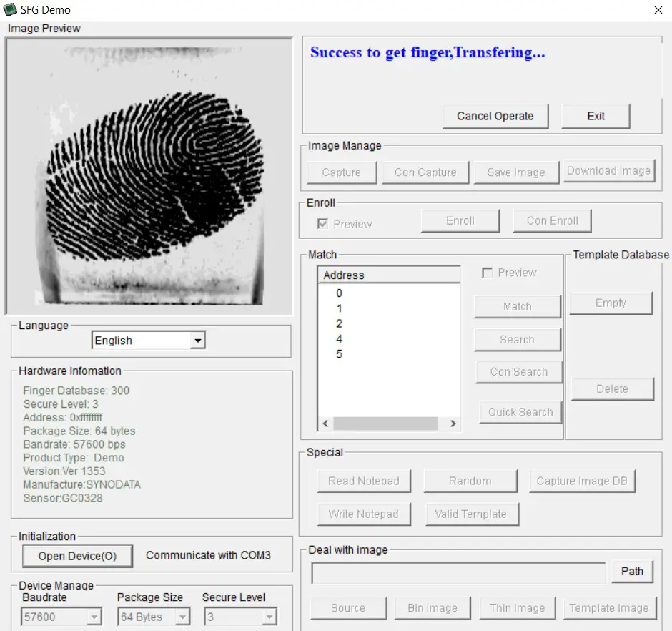Enable Preview in the Match section
The height and width of the screenshot is (631, 672).
point(488,273)
